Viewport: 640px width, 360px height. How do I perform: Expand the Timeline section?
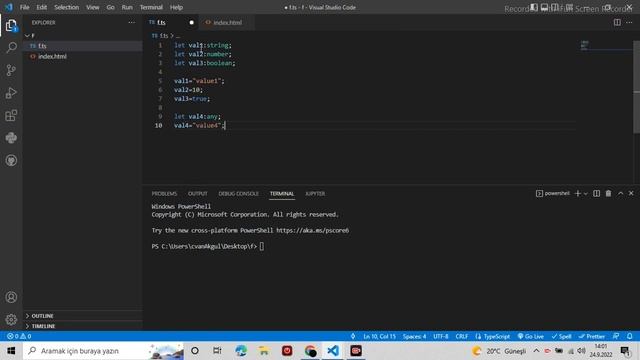(83, 326)
